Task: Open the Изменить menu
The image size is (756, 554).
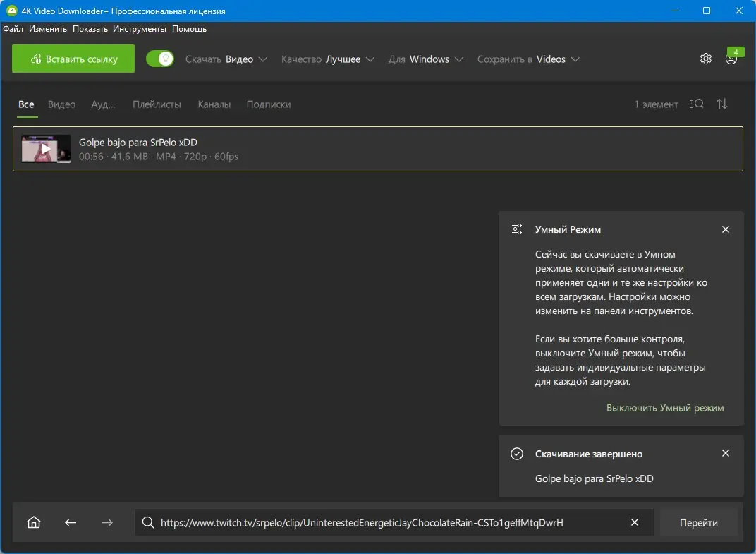Action: (48, 29)
